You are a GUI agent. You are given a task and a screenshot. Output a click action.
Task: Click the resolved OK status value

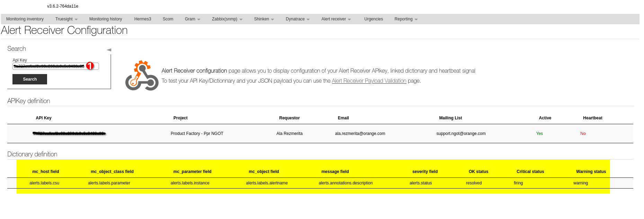tap(474, 183)
